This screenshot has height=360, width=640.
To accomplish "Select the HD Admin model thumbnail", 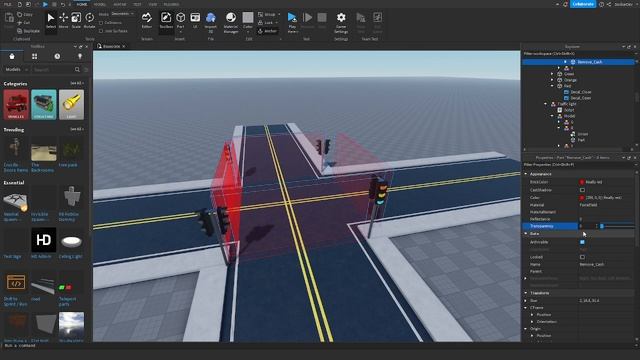I will pyautogui.click(x=44, y=240).
